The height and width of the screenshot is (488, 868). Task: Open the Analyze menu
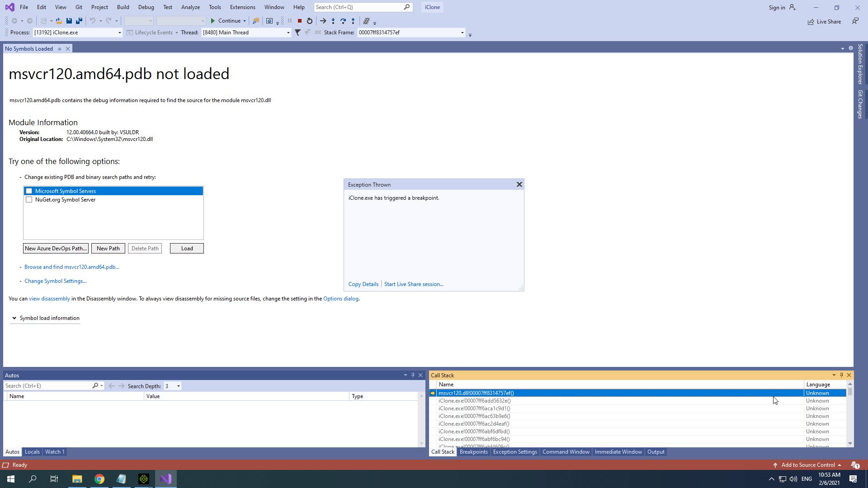[190, 7]
